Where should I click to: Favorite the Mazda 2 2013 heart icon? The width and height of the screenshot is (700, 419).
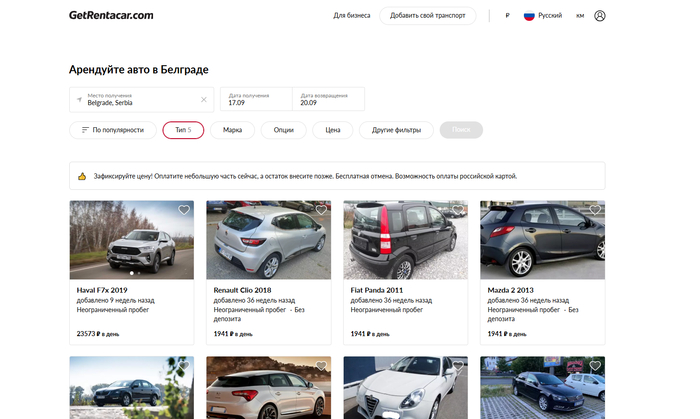595,210
